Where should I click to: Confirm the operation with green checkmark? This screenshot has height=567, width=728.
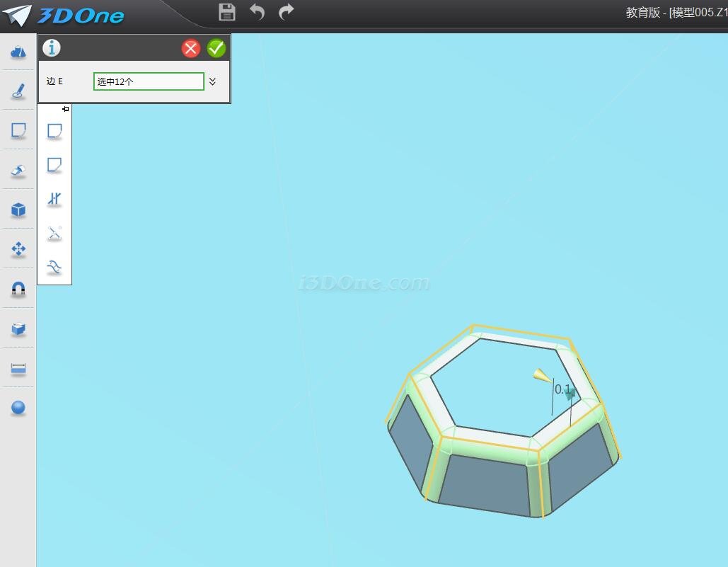coord(216,48)
